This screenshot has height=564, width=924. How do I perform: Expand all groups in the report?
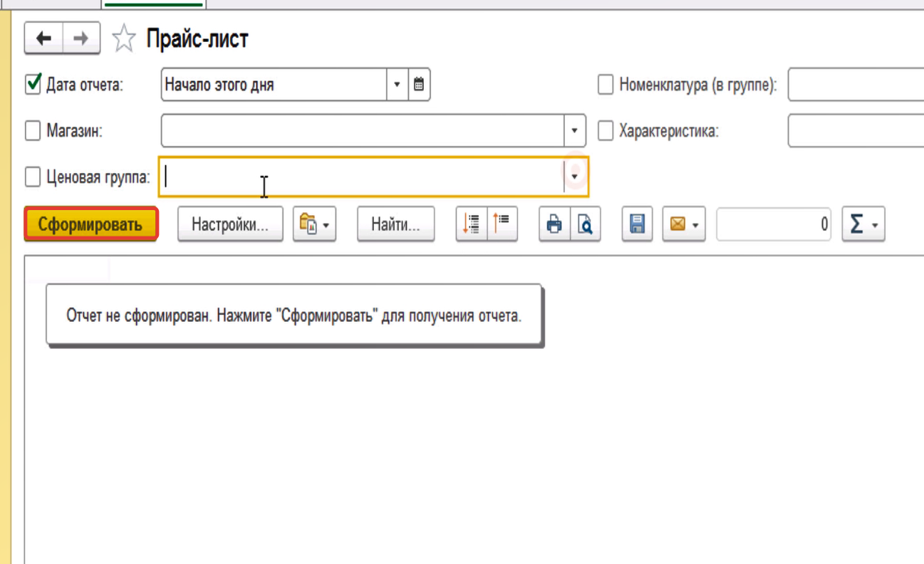(x=502, y=225)
